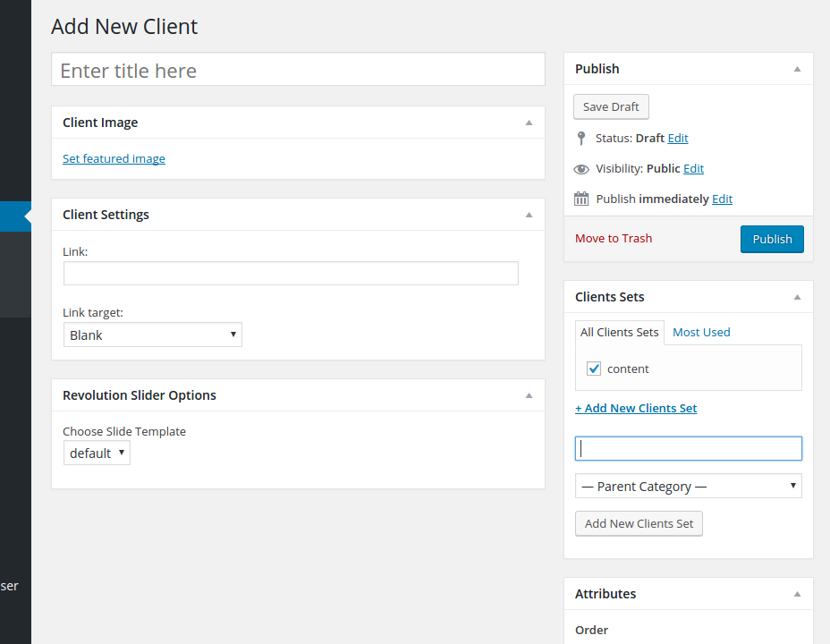This screenshot has height=644, width=830.
Task: Click Move to Trash link
Action: [x=614, y=239]
